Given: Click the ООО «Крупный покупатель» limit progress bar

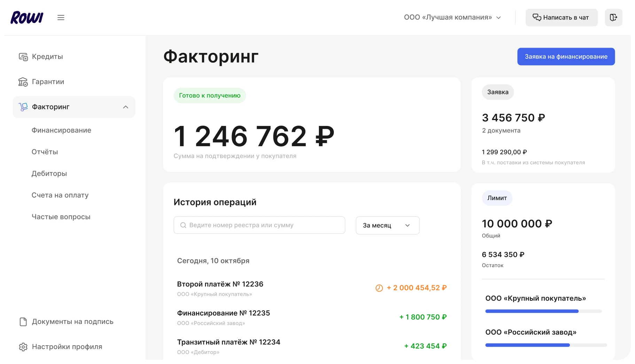Looking at the screenshot, I should (543, 311).
